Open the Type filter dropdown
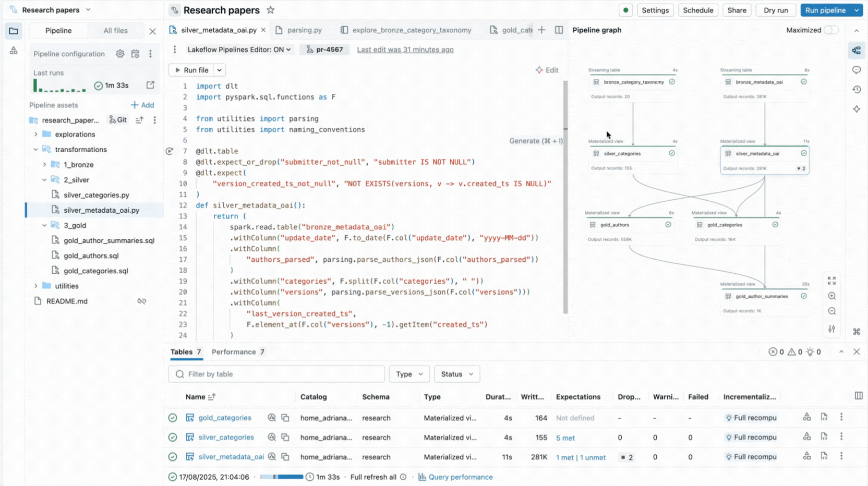The width and height of the screenshot is (868, 486). pos(409,374)
